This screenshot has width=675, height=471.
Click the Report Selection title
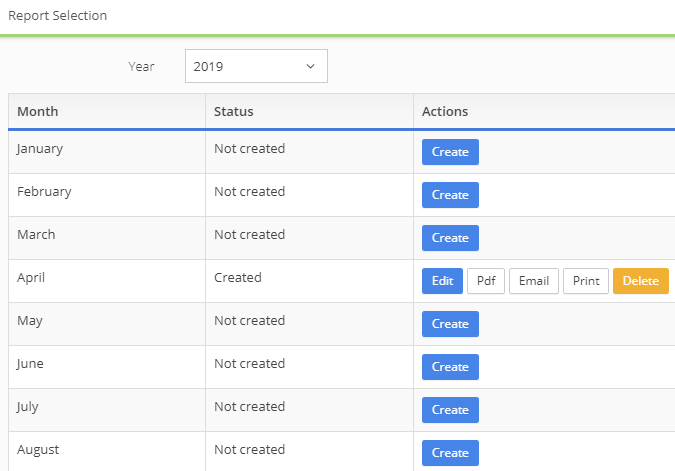(x=58, y=16)
